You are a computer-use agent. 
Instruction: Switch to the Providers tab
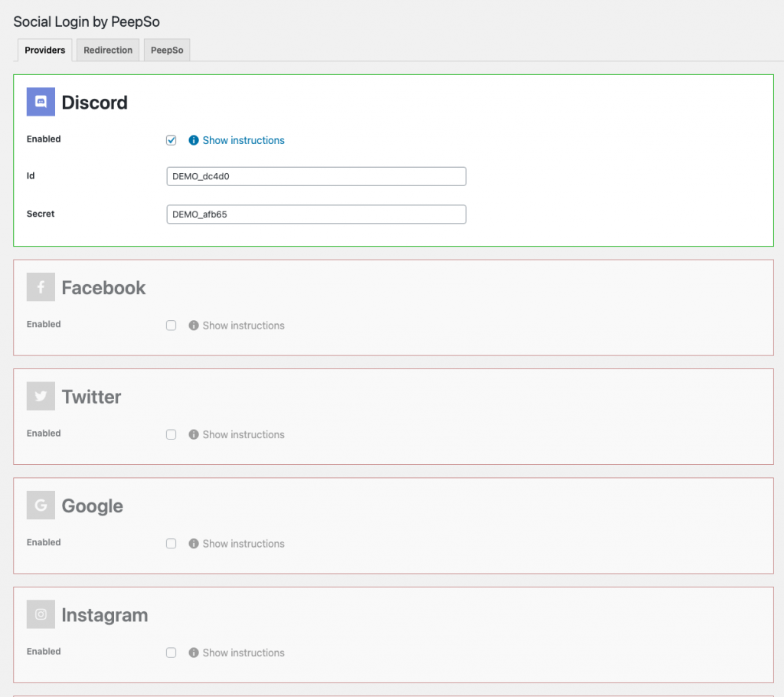click(45, 50)
